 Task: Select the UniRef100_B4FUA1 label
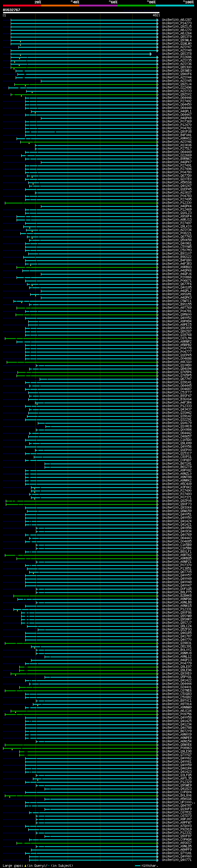177,135
